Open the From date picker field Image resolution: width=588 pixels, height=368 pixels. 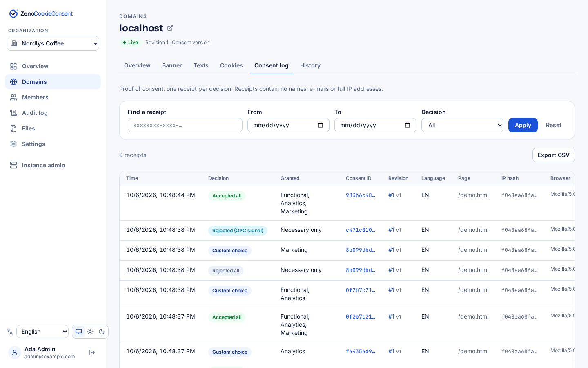[288, 125]
